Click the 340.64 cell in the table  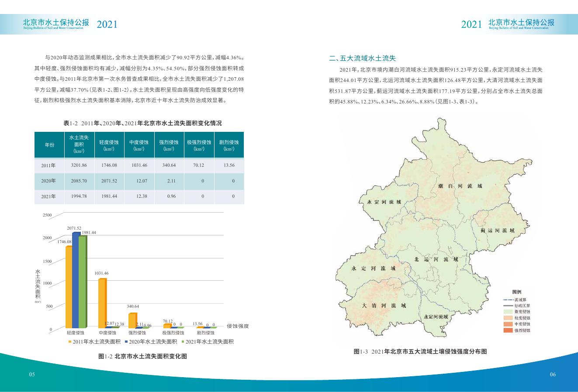pyautogui.click(x=169, y=165)
